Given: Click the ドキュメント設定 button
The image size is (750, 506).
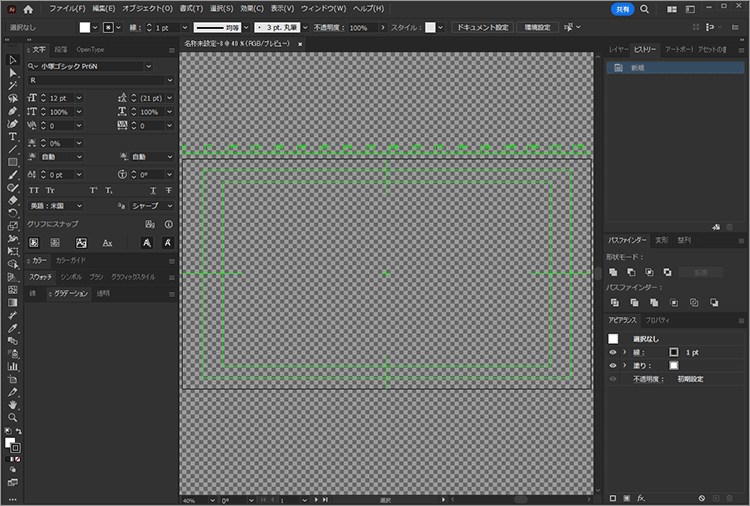Looking at the screenshot, I should pos(482,27).
